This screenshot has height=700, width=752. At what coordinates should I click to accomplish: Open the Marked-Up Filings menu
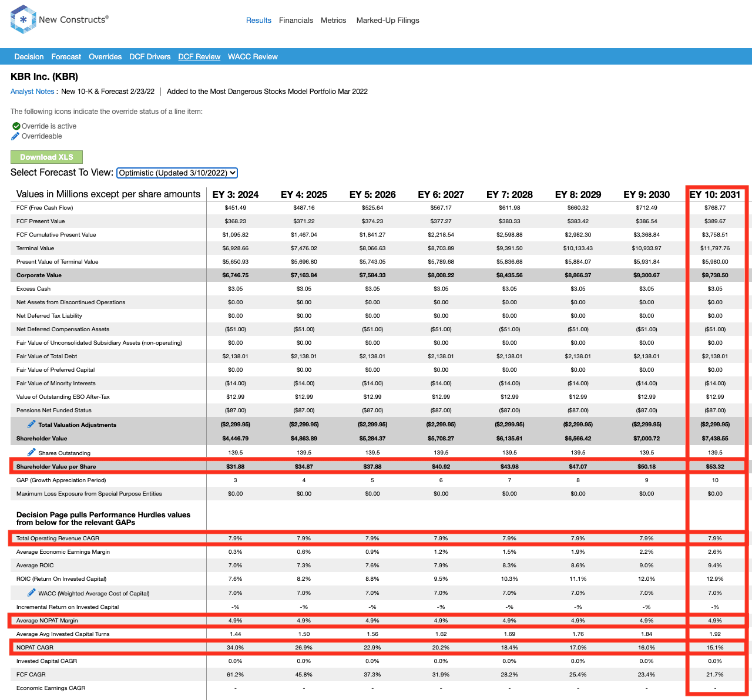click(x=388, y=21)
